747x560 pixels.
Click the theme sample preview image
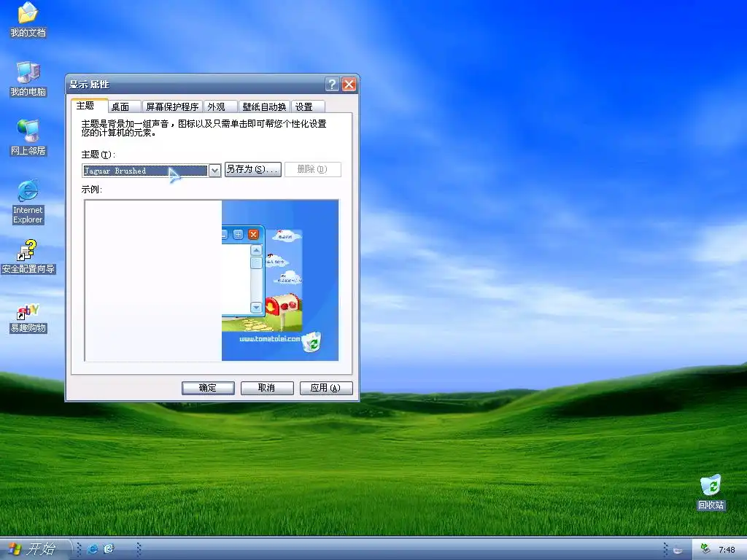(212, 281)
